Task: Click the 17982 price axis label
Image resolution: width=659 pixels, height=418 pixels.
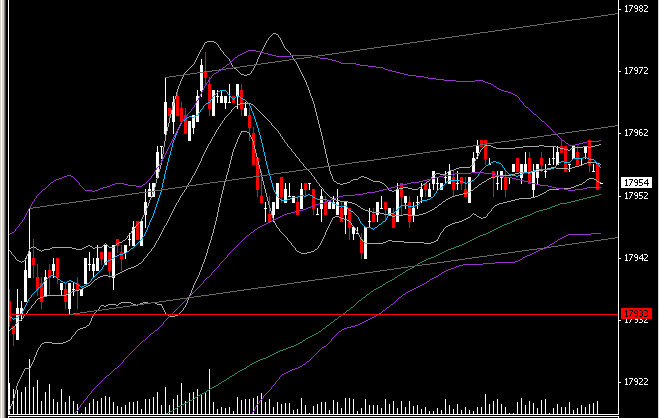Action: tap(636, 9)
